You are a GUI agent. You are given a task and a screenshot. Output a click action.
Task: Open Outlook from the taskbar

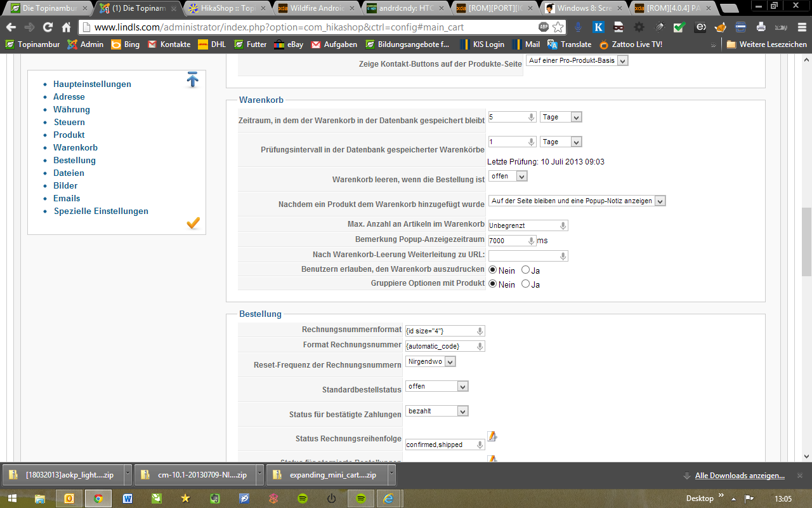69,498
